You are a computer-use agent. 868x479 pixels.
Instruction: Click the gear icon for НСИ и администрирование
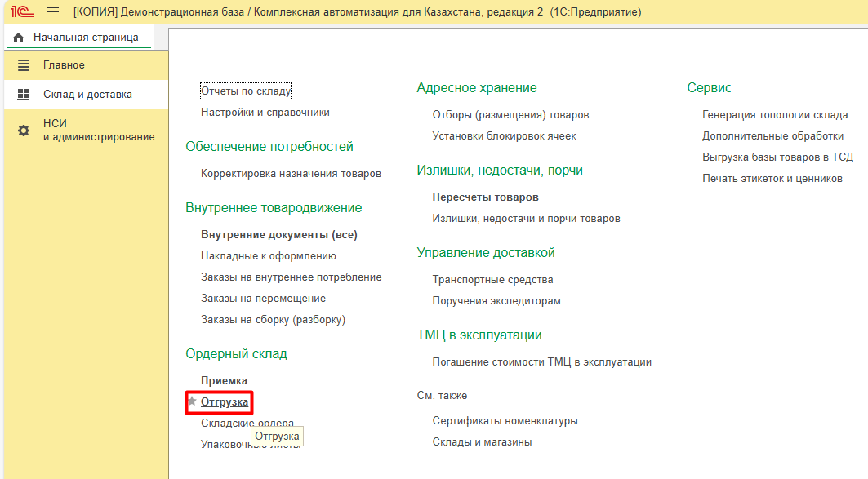click(x=23, y=131)
